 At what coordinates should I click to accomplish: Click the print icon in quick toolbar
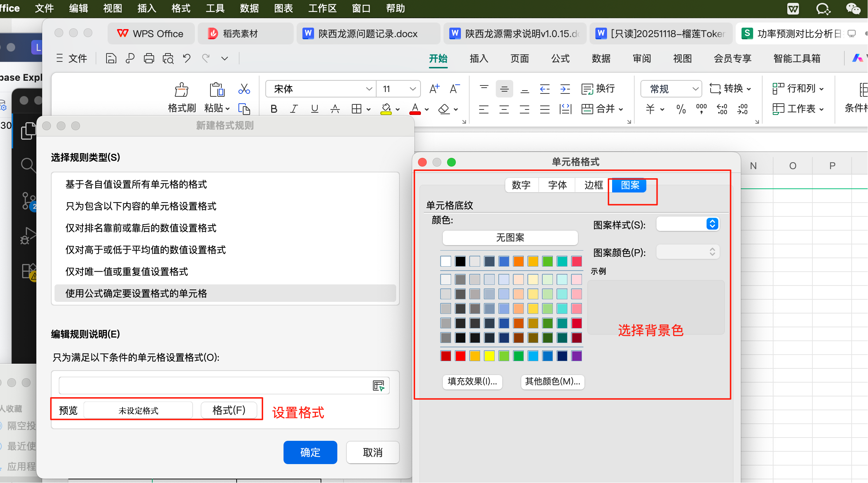149,59
